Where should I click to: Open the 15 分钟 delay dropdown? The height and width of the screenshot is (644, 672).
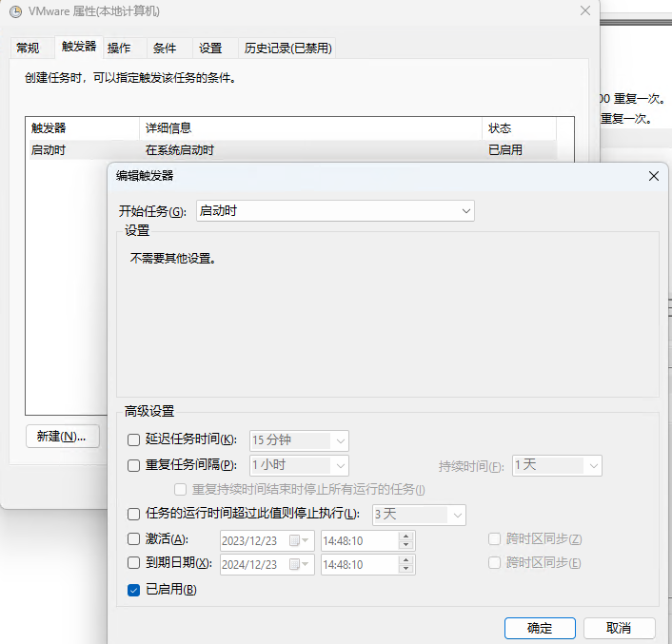(x=299, y=440)
